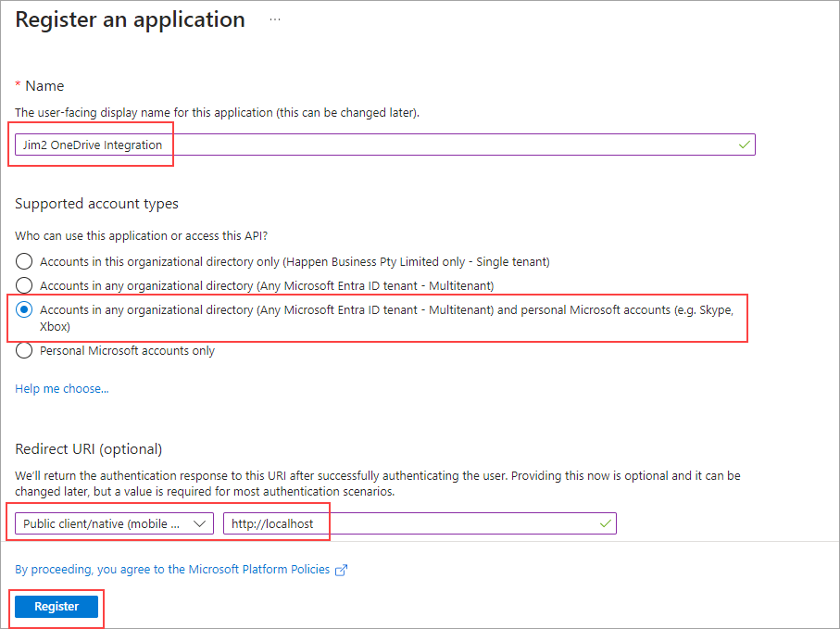Expand the Public client/native platform dropdown
The image size is (840, 629).
point(114,523)
